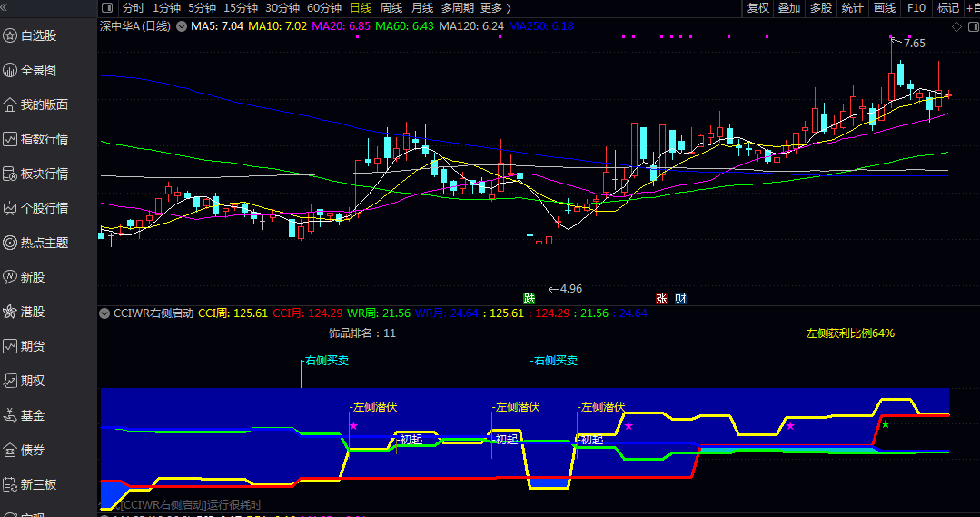Image resolution: width=980 pixels, height=517 pixels.
Task: Click the first 左侧潜伏 marker label
Action: [374, 407]
